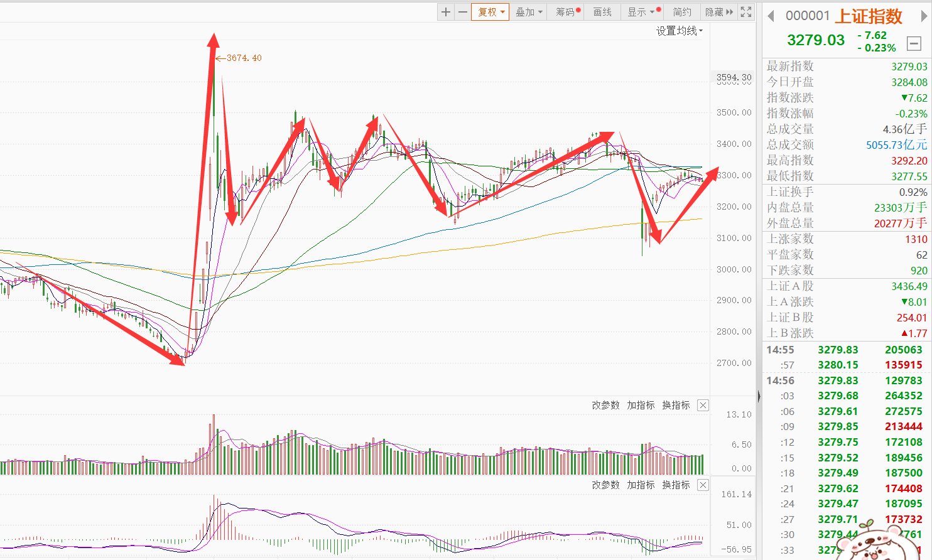Open the 筹码 chip distribution

click(x=567, y=12)
